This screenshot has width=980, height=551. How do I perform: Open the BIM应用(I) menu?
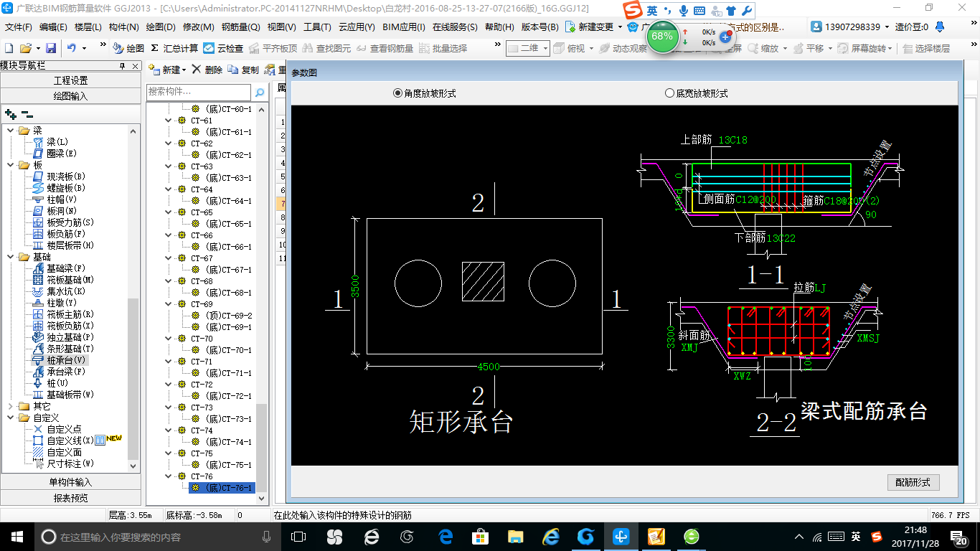(404, 27)
